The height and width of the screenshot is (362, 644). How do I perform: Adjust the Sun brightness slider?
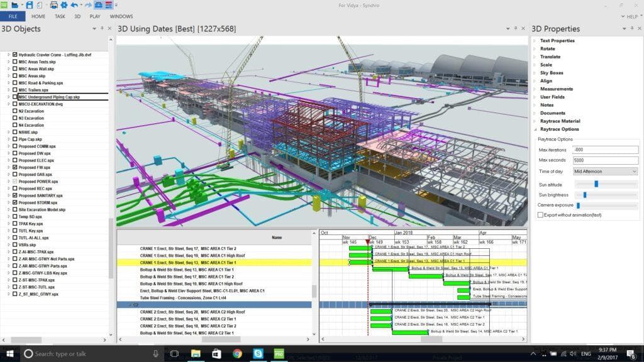[x=585, y=195]
